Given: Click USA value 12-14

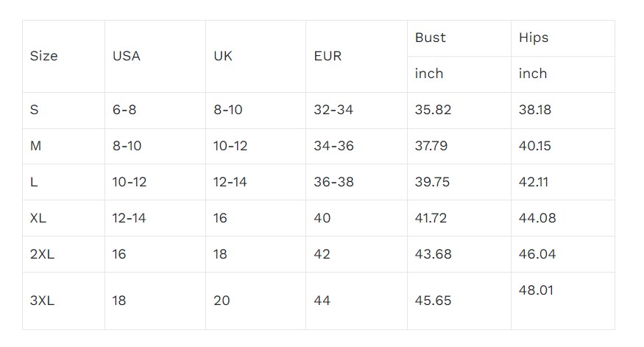Looking at the screenshot, I should [x=129, y=218].
